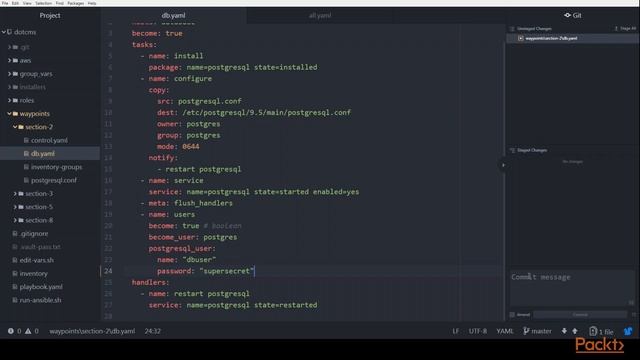Open the .gitignore file
This screenshot has width=640, height=360.
point(34,233)
